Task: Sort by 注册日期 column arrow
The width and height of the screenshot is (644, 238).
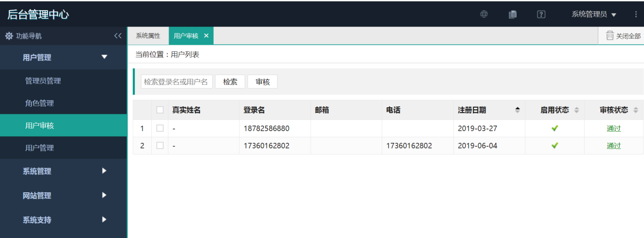Action: 518,110
